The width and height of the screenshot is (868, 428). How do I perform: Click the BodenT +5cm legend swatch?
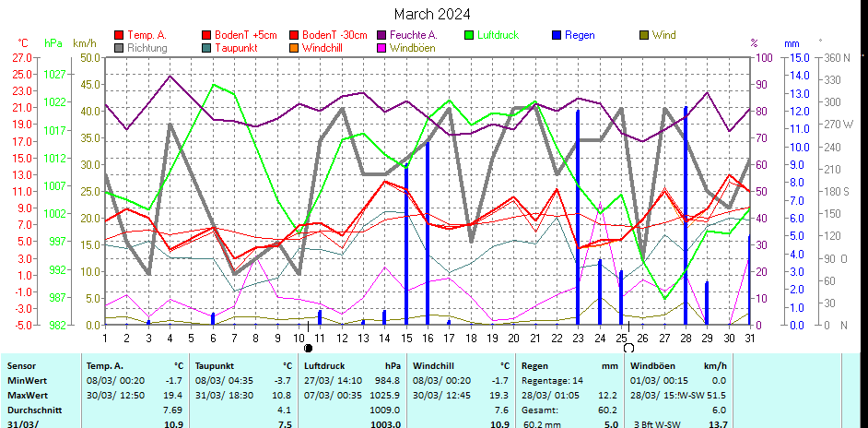pos(206,35)
